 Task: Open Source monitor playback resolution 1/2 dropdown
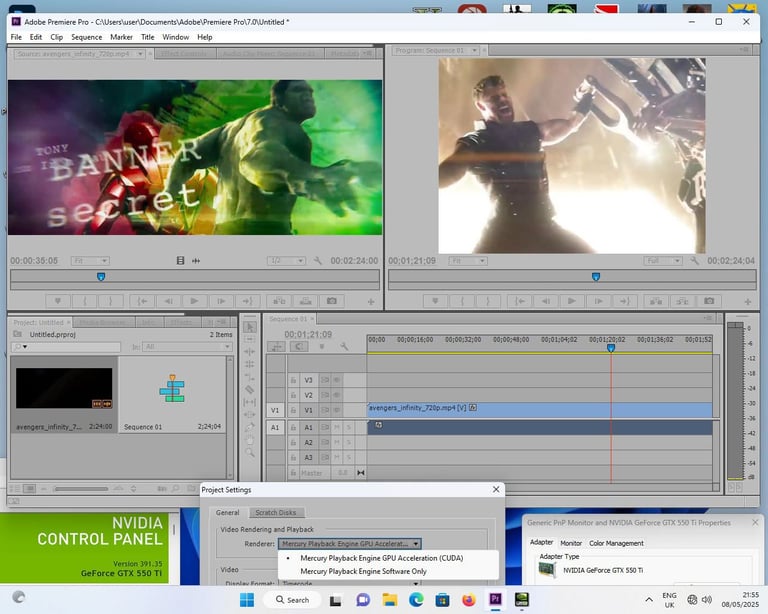pos(287,261)
